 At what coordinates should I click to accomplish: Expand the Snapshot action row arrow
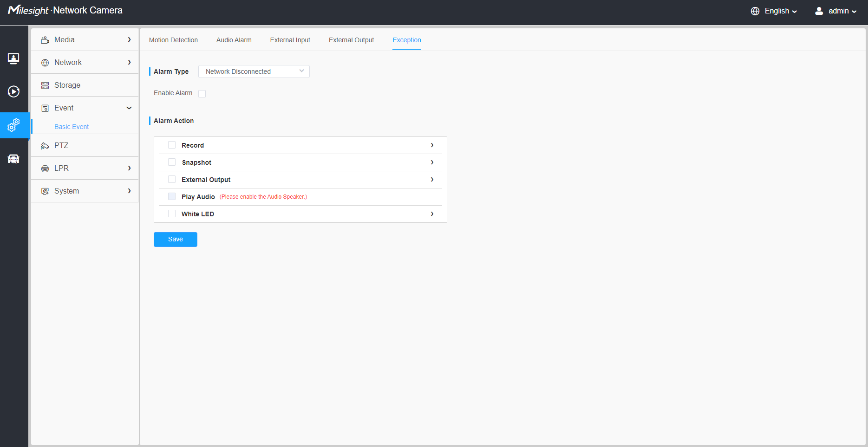click(x=432, y=162)
